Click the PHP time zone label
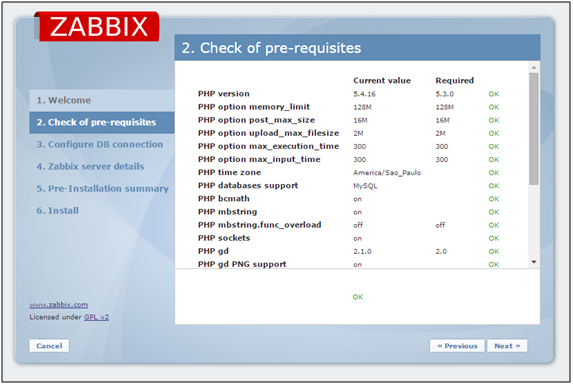This screenshot has height=384, width=573. [229, 172]
